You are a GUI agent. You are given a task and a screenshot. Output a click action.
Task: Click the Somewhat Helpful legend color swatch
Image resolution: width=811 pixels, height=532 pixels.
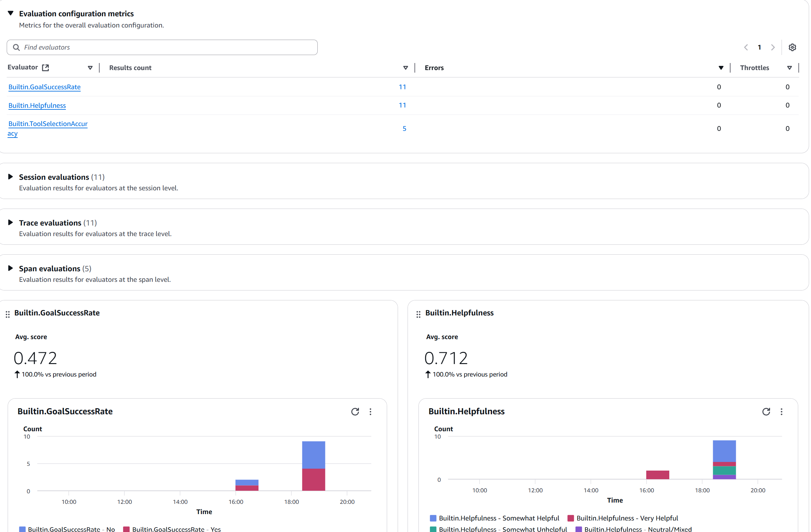coord(433,518)
